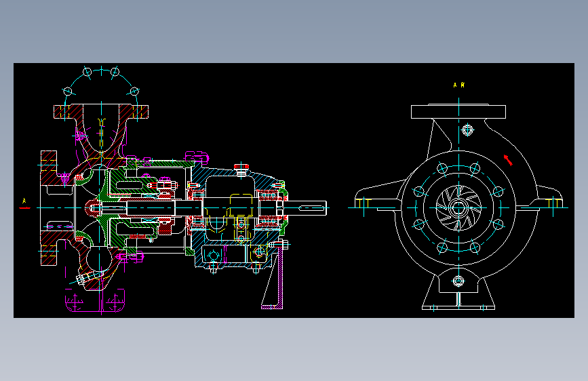Viewport: 588px width, 381px height.
Task: Click the top discharge flange in end view
Action: (458, 111)
